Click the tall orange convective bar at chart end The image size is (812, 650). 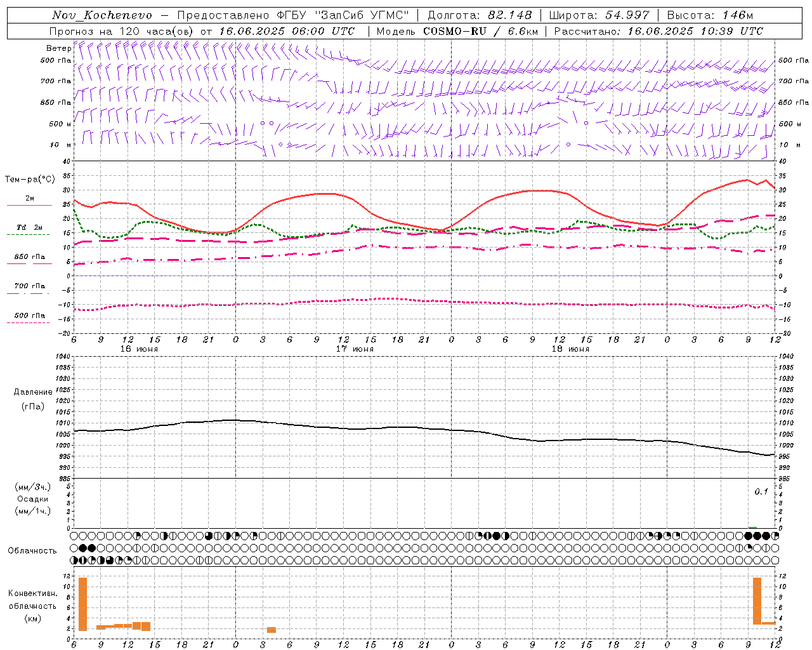coord(757,601)
